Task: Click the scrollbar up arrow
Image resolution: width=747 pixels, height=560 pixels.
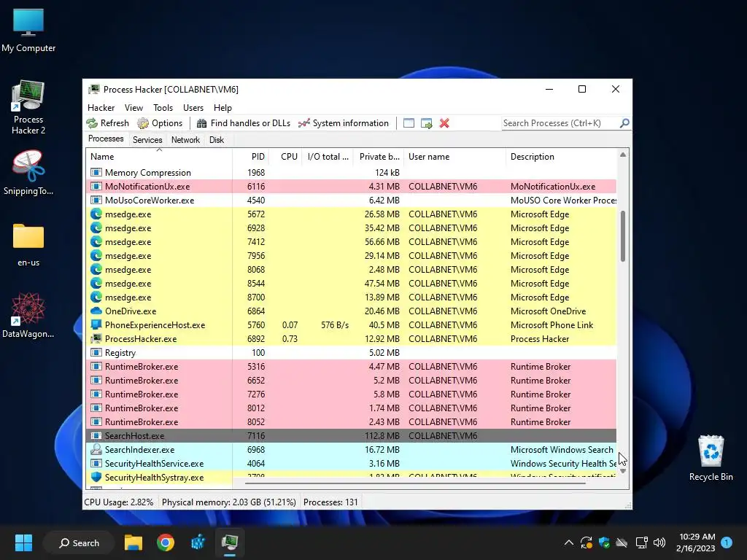Action: point(623,155)
